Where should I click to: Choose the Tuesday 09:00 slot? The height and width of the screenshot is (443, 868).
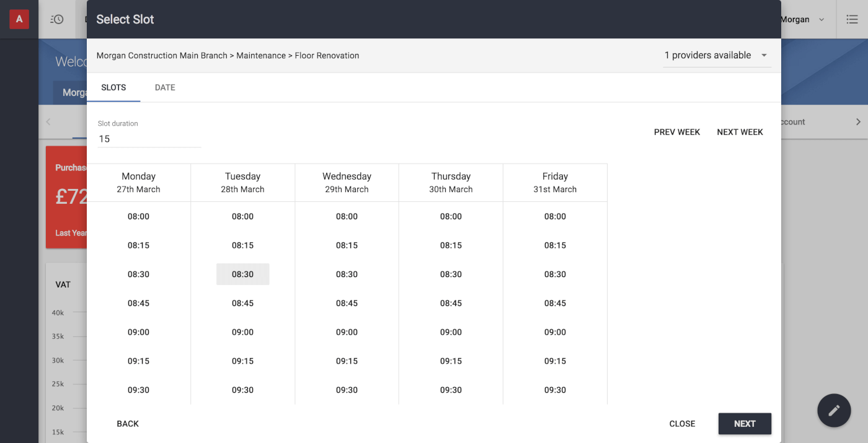click(x=243, y=332)
